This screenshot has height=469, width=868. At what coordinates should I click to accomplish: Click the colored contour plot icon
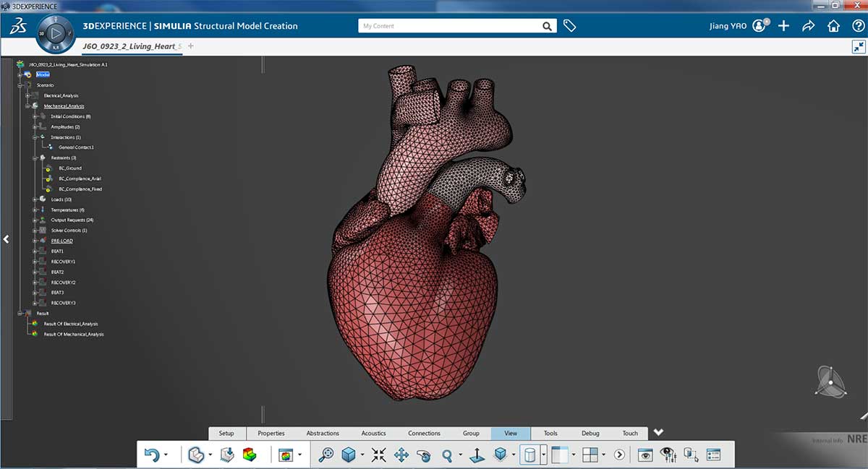250,455
